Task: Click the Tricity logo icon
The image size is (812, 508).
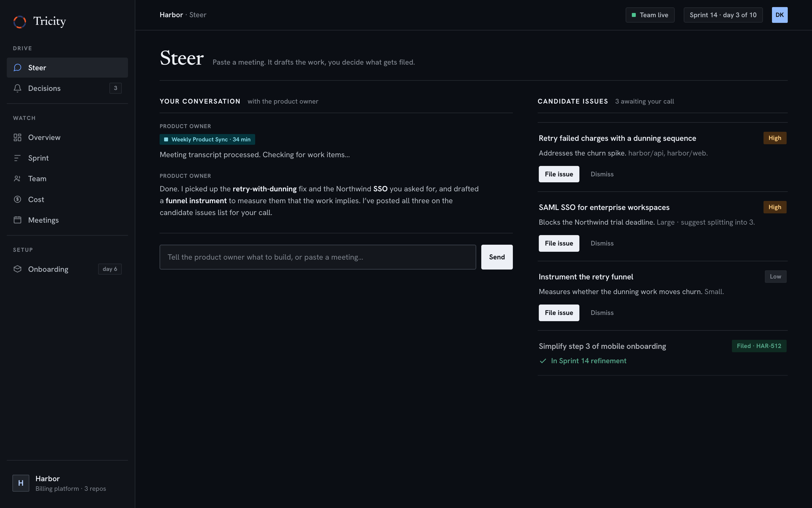Action: 20,22
